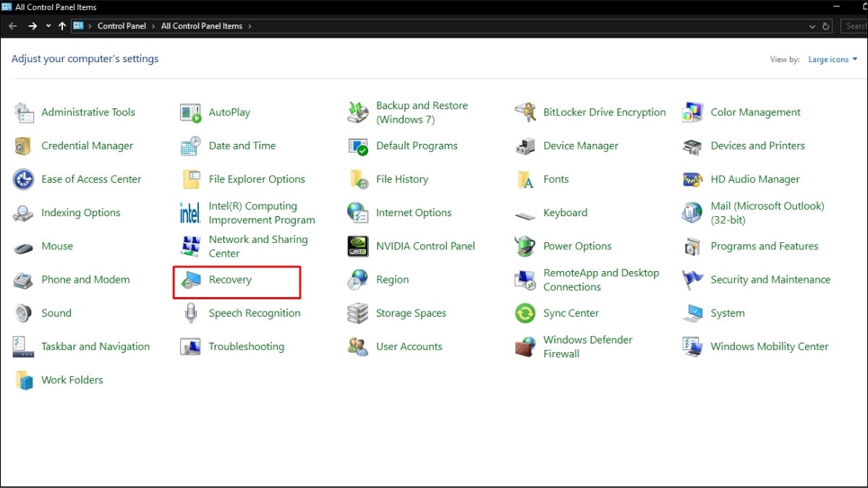Open the Device Manager icon
The image size is (868, 488).
525,146
